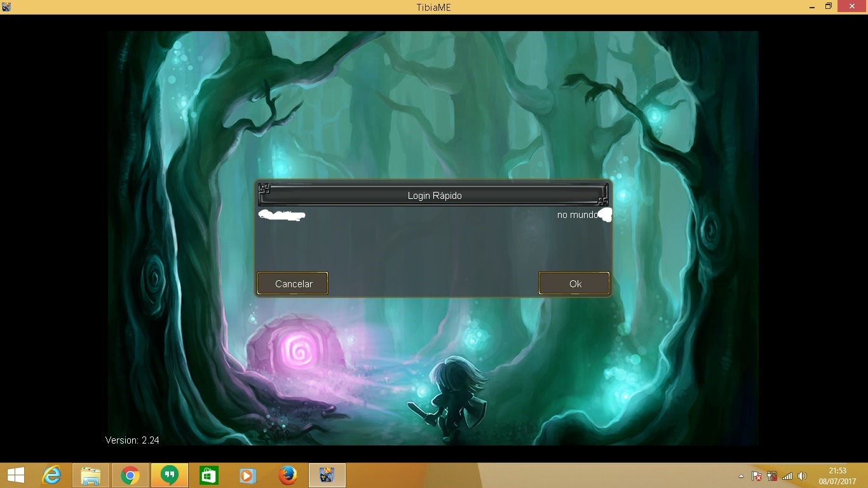Launch Windows Media Player from taskbar
The width and height of the screenshot is (868, 488).
tap(248, 475)
